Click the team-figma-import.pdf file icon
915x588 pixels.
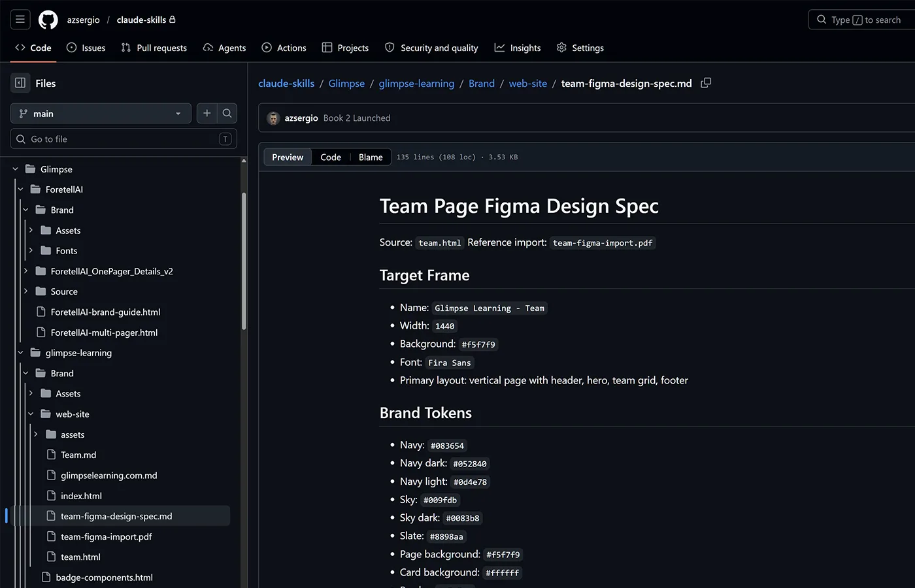tap(51, 536)
